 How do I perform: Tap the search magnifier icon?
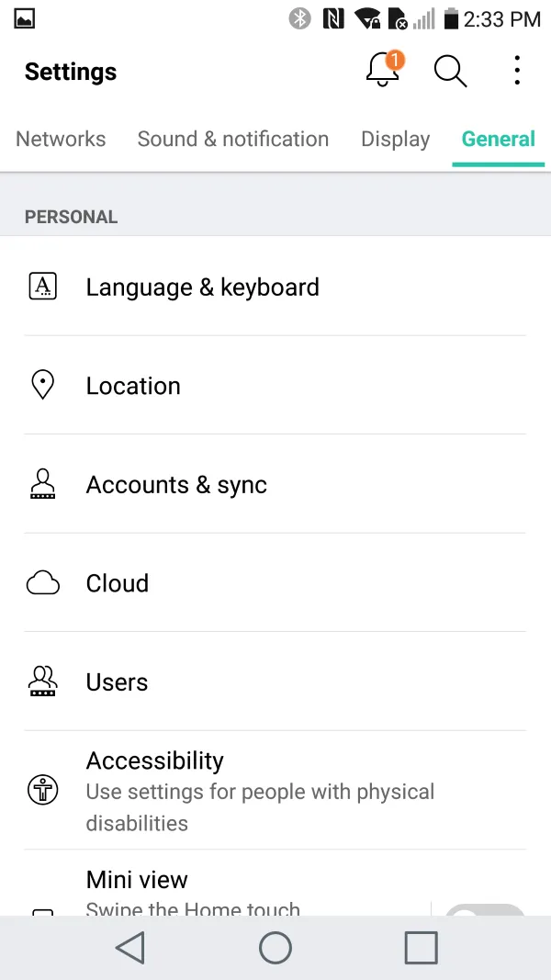coord(450,71)
